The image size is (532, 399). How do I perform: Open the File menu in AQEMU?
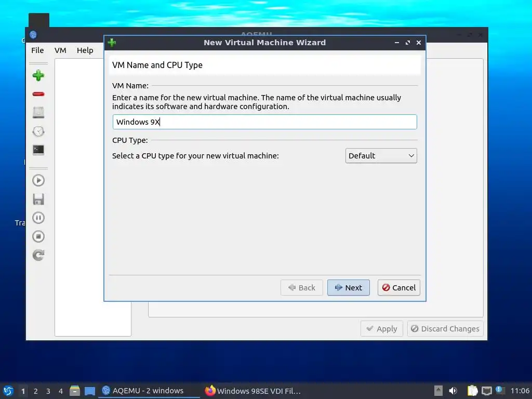(x=37, y=50)
